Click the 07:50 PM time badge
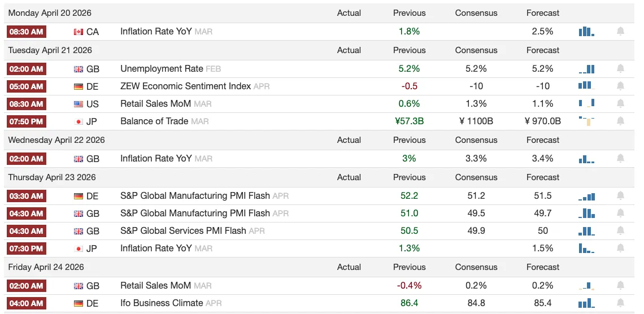Image resolution: width=644 pixels, height=314 pixels. pos(26,121)
